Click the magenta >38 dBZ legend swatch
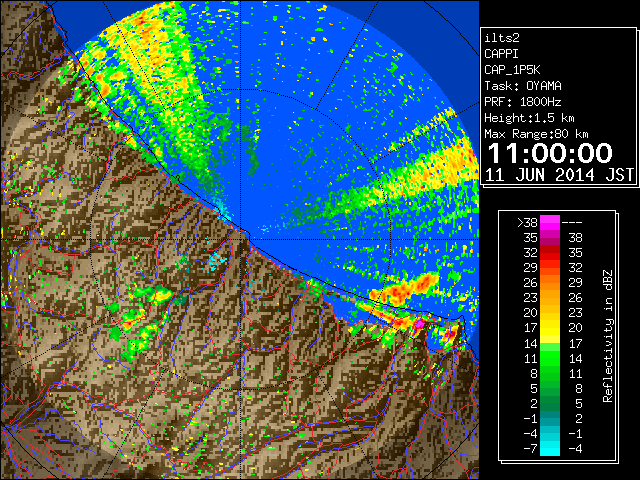Viewport: 640px width, 480px height. pos(550,222)
